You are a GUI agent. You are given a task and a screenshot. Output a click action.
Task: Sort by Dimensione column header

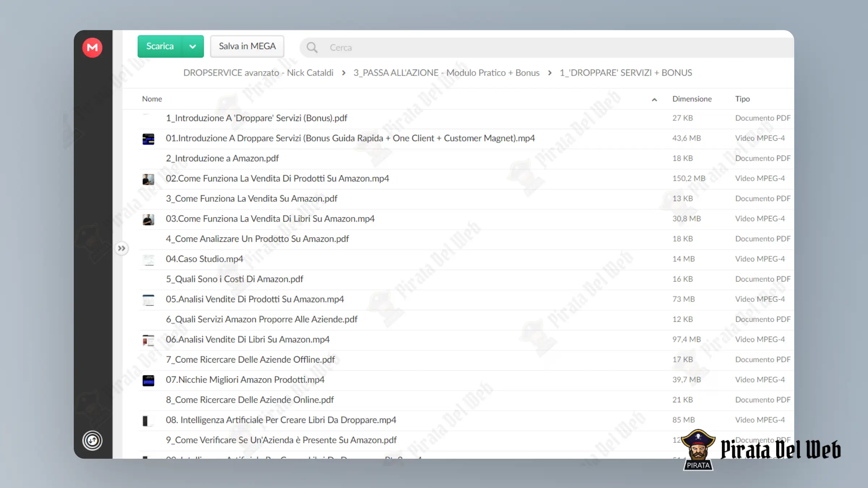pos(692,99)
